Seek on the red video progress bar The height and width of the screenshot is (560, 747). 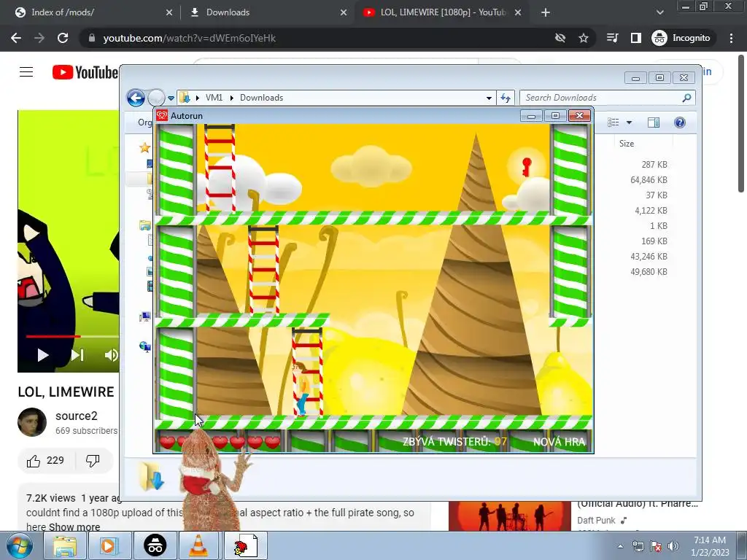point(53,337)
